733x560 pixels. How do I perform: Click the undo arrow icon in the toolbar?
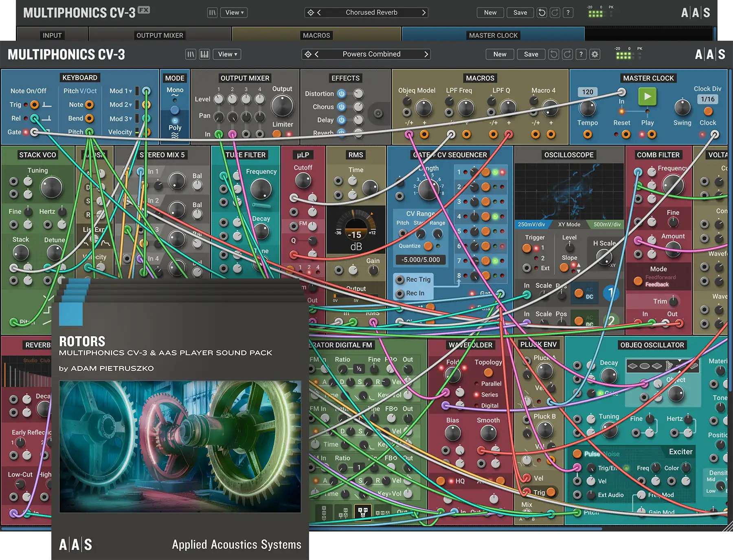tap(554, 54)
